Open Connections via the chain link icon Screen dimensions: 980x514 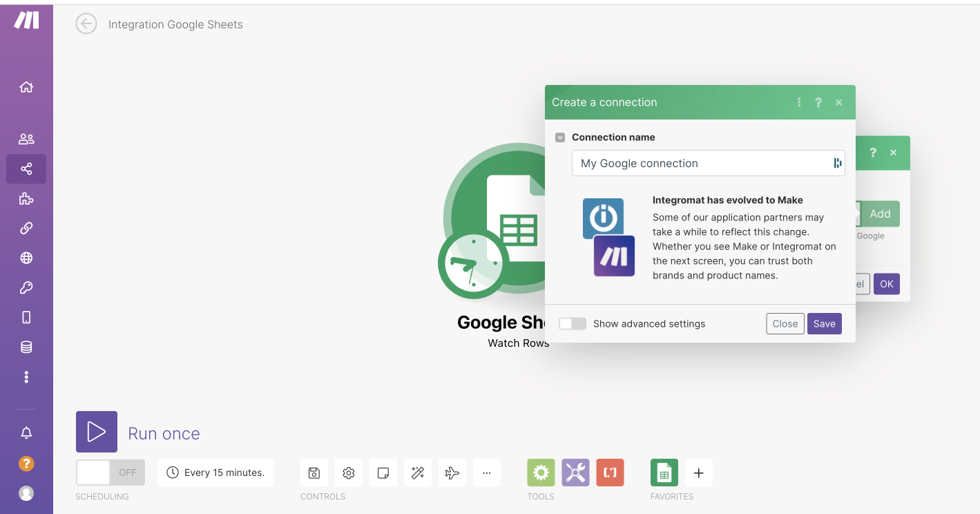(26, 229)
